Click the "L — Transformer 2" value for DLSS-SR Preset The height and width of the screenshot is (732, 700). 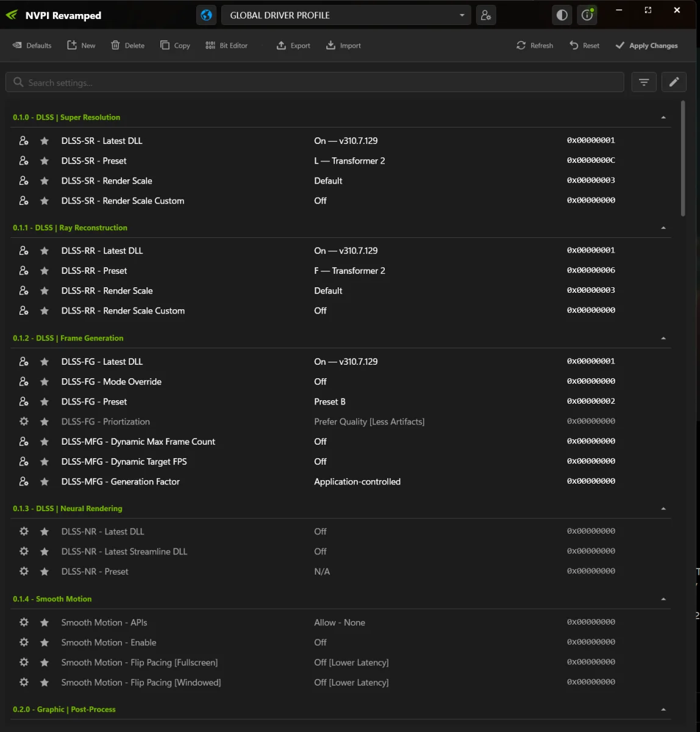pos(349,161)
